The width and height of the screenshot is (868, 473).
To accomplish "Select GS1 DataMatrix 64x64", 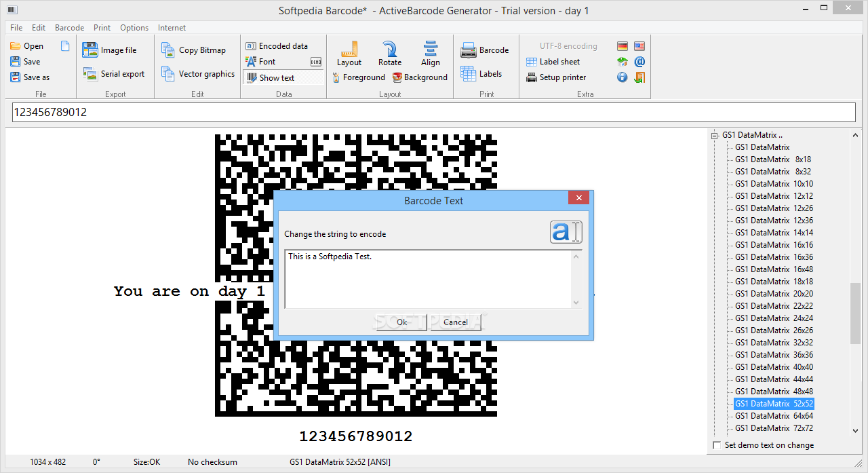I will tap(774, 416).
